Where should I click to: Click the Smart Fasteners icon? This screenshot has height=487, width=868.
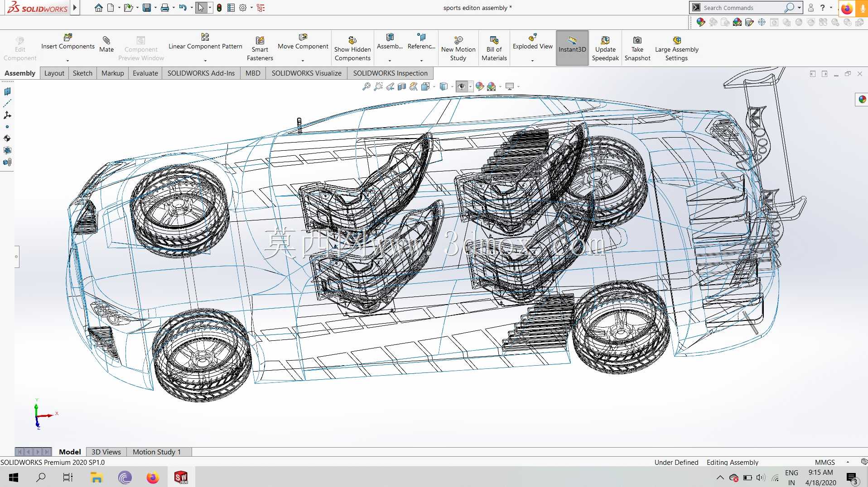pyautogui.click(x=260, y=40)
